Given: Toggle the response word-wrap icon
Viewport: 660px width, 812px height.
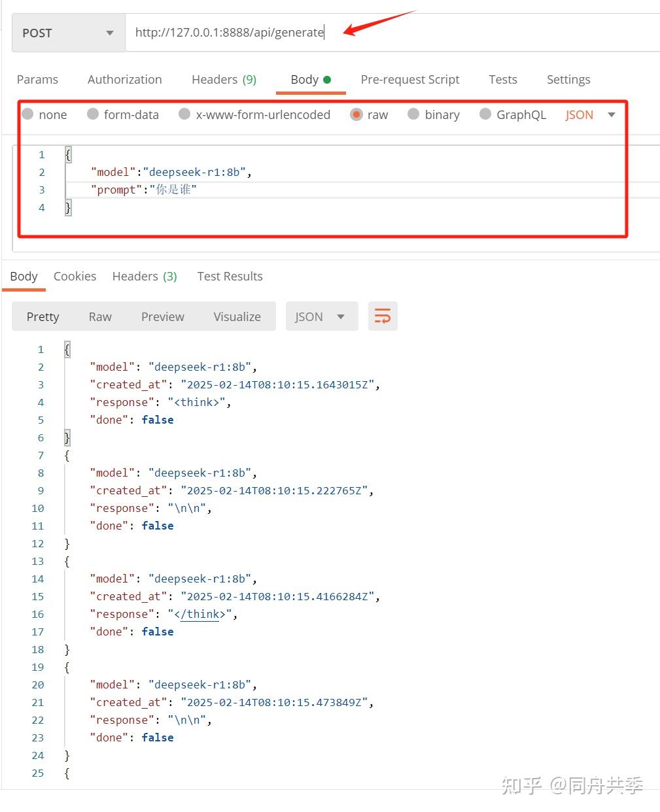Looking at the screenshot, I should coord(383,316).
